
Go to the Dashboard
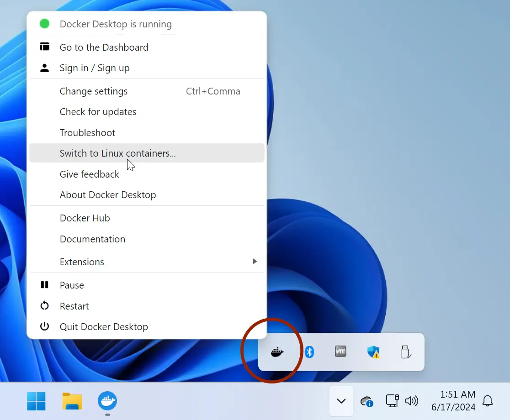[147, 47]
